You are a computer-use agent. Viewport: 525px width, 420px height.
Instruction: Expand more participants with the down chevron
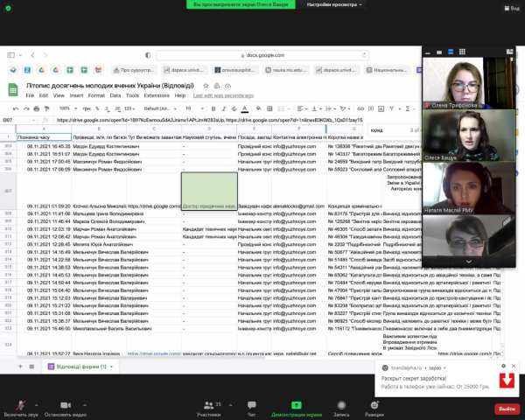click(x=468, y=261)
